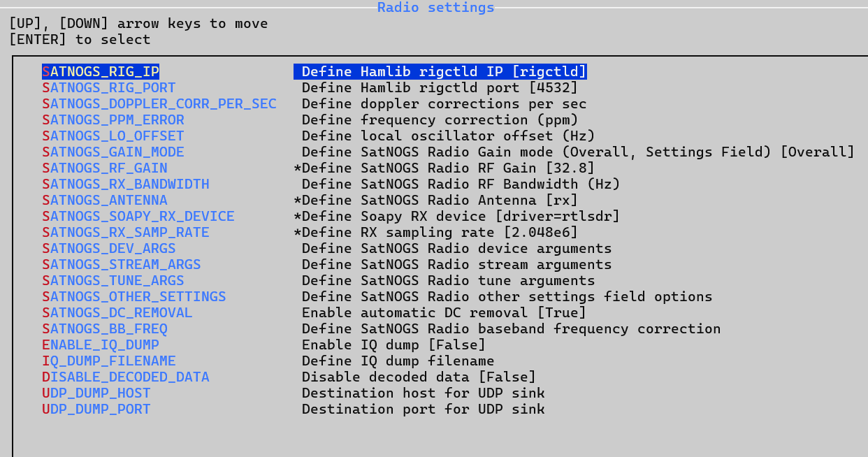868x457 pixels.
Task: Select SATNOGS_LO_OFFSET item
Action: pos(113,136)
